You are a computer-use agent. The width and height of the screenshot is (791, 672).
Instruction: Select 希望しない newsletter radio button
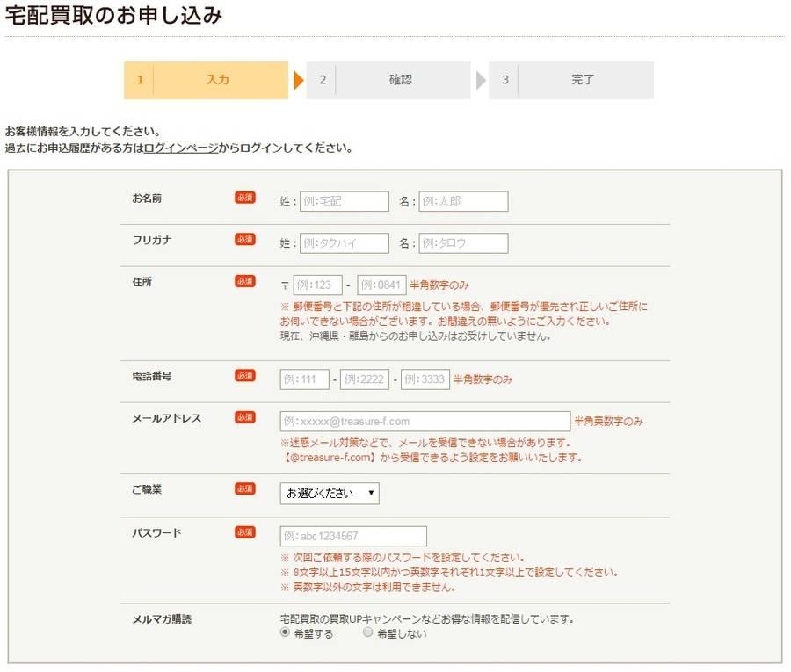coord(367,633)
